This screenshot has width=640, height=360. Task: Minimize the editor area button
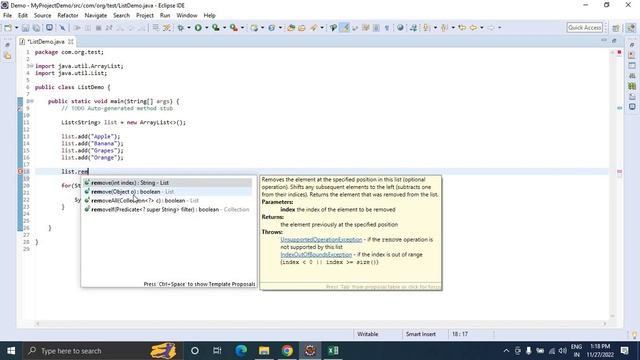[604, 41]
